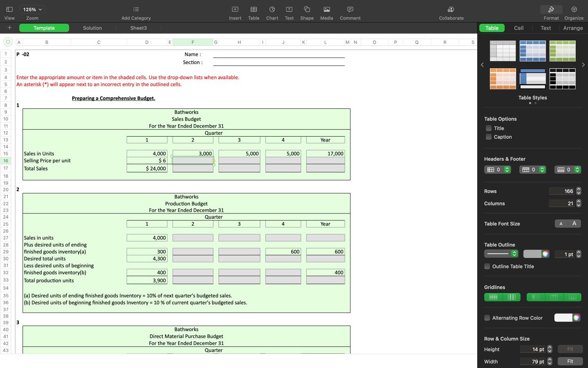Click the Fit button for Width

570,361
